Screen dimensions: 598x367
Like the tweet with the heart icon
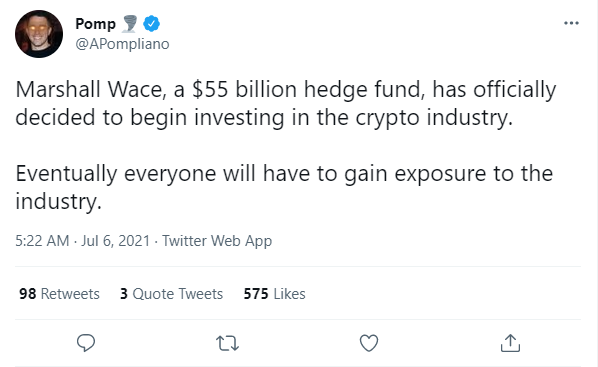pyautogui.click(x=369, y=343)
